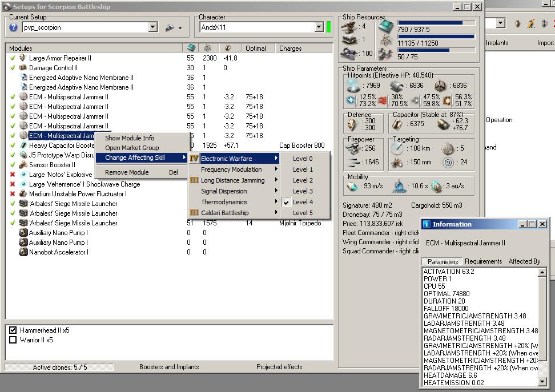Click the CPU column header icon

[191, 48]
